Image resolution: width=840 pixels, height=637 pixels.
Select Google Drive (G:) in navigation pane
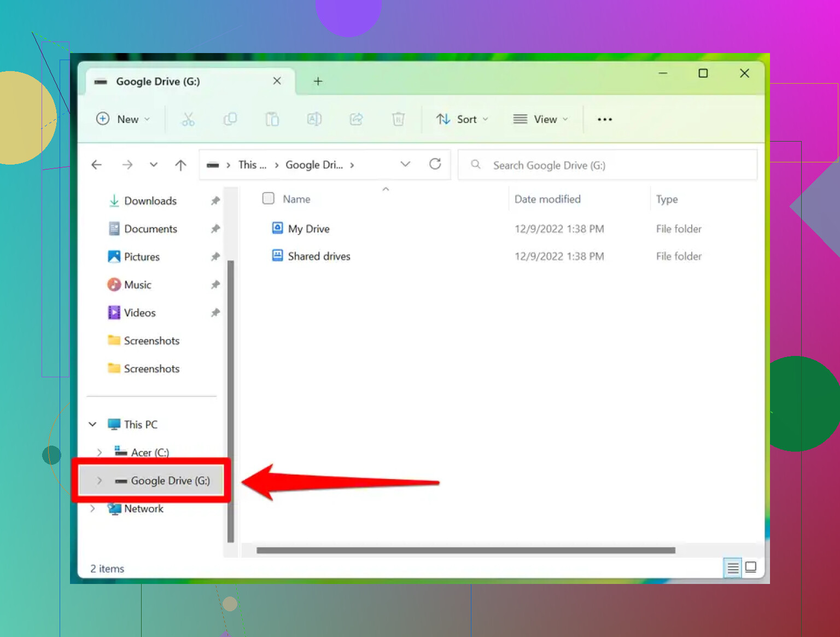(x=170, y=481)
